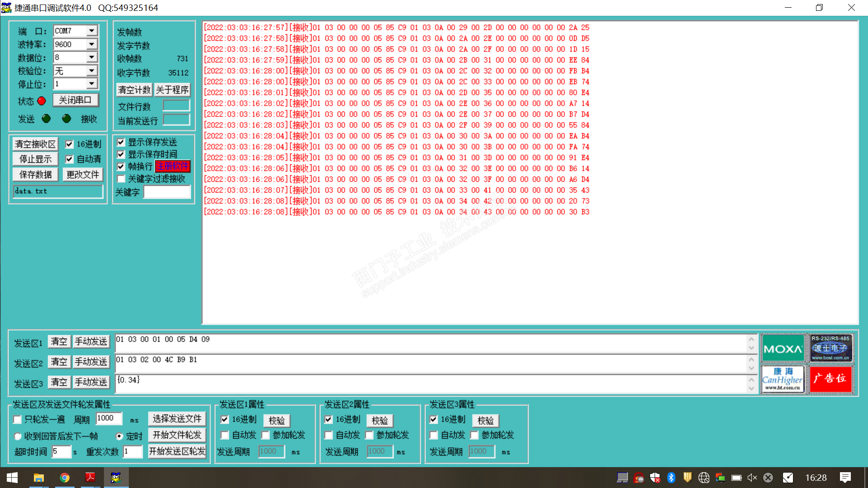Viewport: 868px width, 488px height.
Task: Click the CanHigher advertisement logo
Action: 783,380
